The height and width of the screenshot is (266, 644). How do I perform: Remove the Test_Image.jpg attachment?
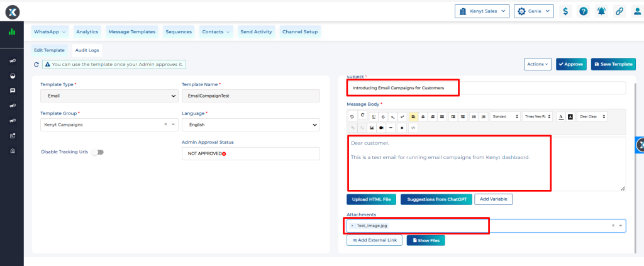click(x=352, y=226)
